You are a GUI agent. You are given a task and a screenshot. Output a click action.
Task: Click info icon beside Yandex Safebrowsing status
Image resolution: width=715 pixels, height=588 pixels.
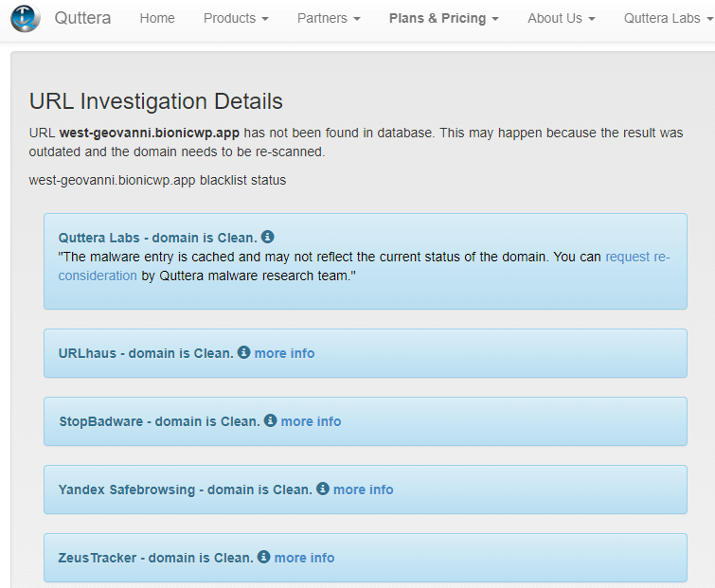[322, 489]
